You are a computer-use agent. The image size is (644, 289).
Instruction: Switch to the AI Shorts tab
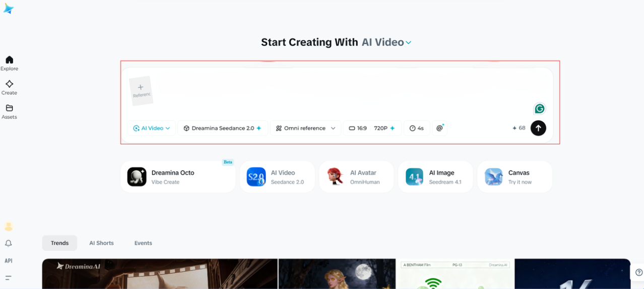click(x=101, y=243)
